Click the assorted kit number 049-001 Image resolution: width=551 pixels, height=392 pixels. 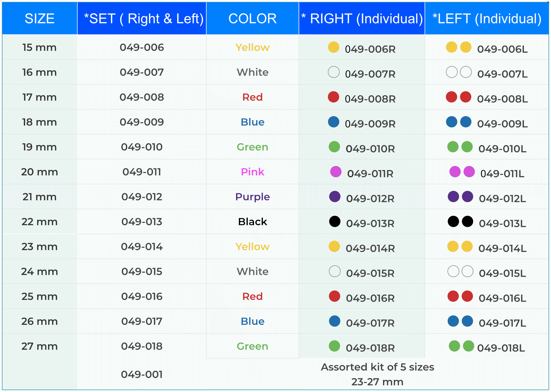[x=142, y=374]
